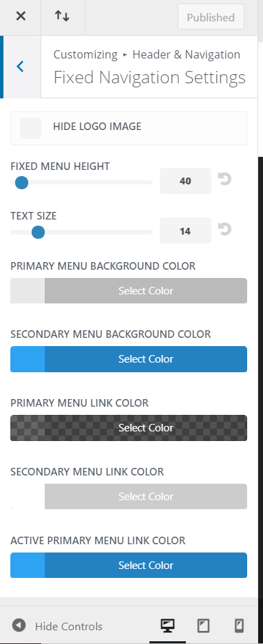Click the Fixed Menu Height slider handle
Screen dimensions: 263x644
(x=21, y=182)
